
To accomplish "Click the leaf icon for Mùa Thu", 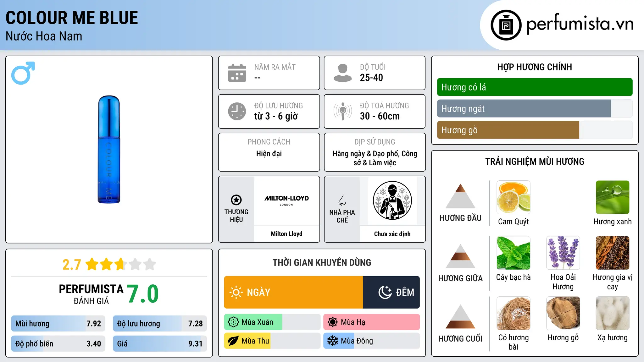I will coord(233,341).
